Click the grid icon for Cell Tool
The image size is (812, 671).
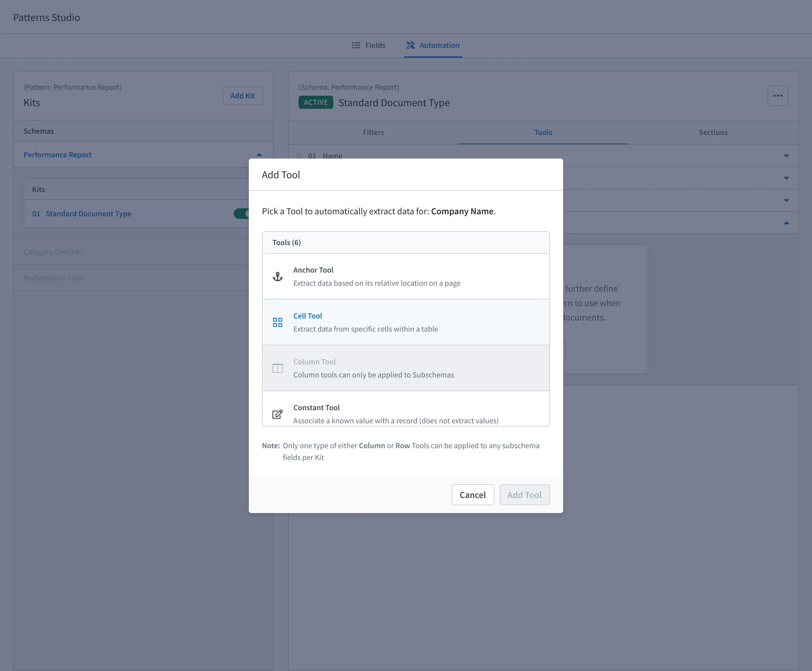pyautogui.click(x=277, y=322)
